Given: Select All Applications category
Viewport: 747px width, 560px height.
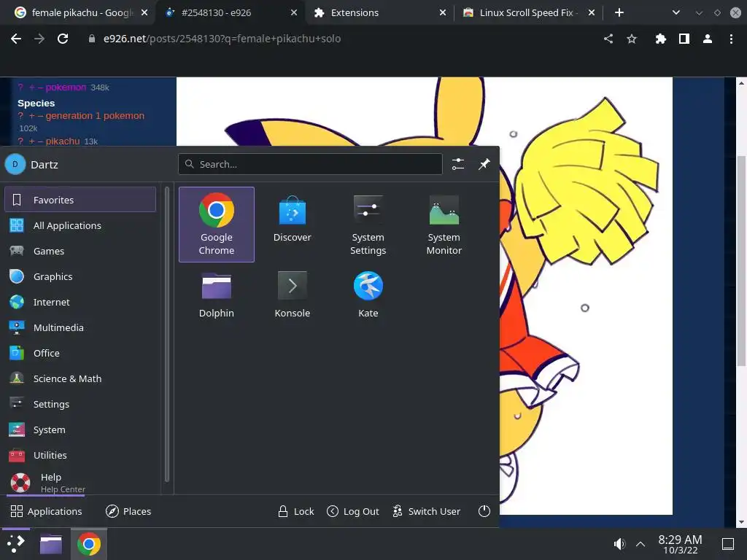Looking at the screenshot, I should 80,225.
